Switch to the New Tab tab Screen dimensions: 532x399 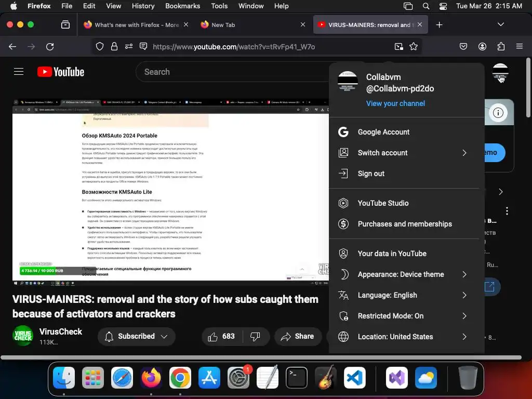253,25
